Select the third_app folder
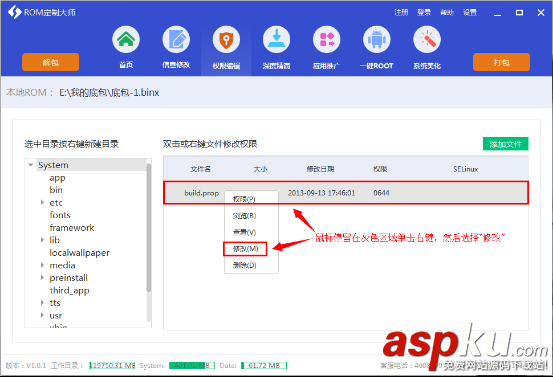This screenshot has height=377, width=553. coord(69,290)
